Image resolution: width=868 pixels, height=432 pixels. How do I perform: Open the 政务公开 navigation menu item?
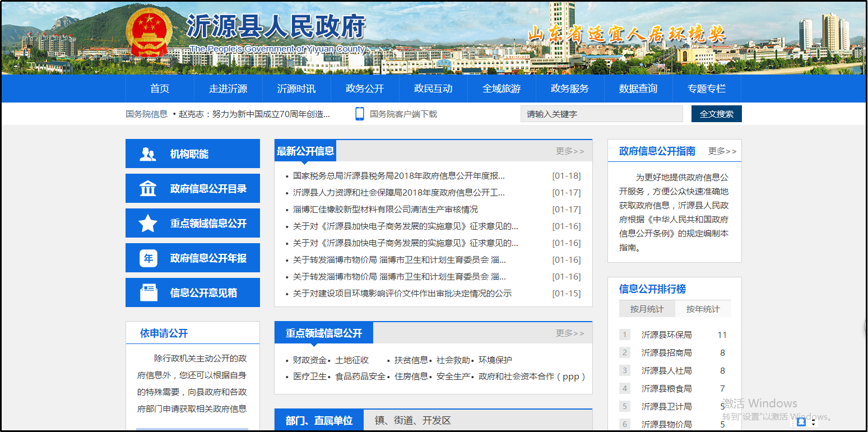coord(365,89)
